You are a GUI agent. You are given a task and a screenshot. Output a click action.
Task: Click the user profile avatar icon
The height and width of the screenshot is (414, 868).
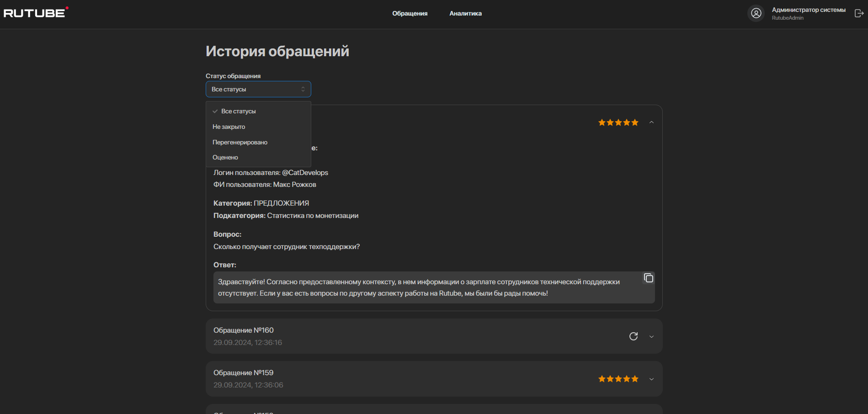[756, 13]
